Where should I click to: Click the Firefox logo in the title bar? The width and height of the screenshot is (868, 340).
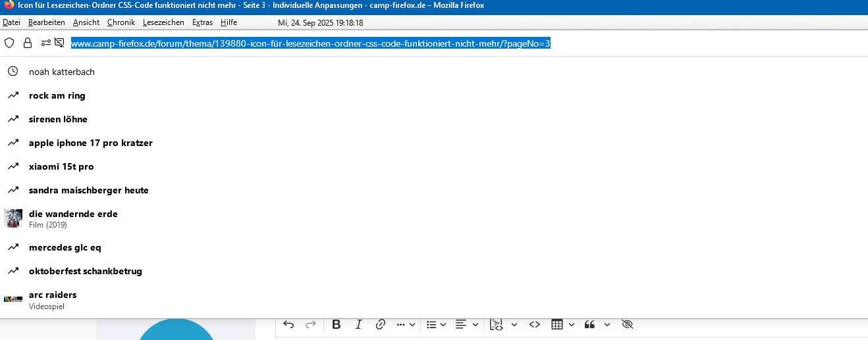pos(9,5)
